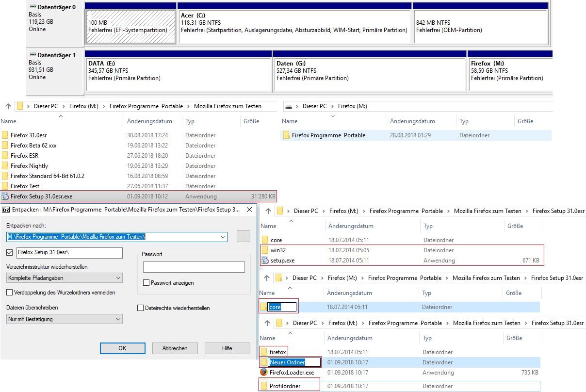Click the Profilordner folder icon
Viewport: 586px width, 392px height.
click(264, 386)
